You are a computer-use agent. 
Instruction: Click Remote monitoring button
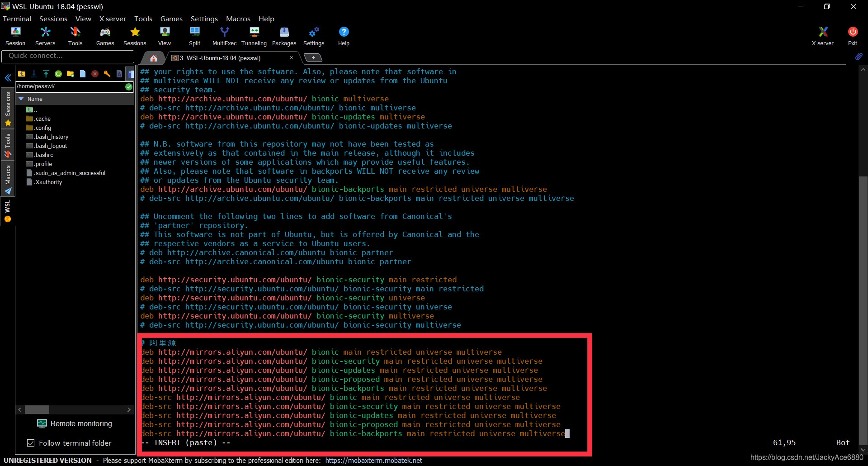tap(75, 423)
